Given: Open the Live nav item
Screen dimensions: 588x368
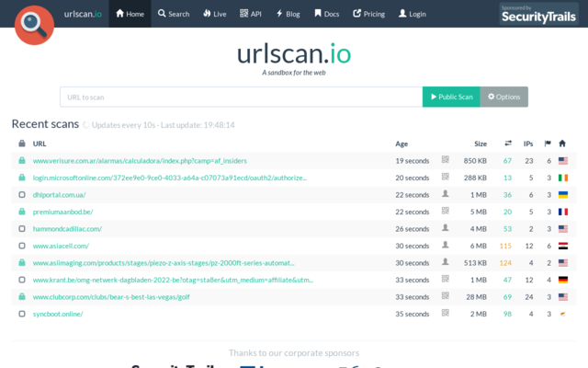Looking at the screenshot, I should tap(215, 14).
